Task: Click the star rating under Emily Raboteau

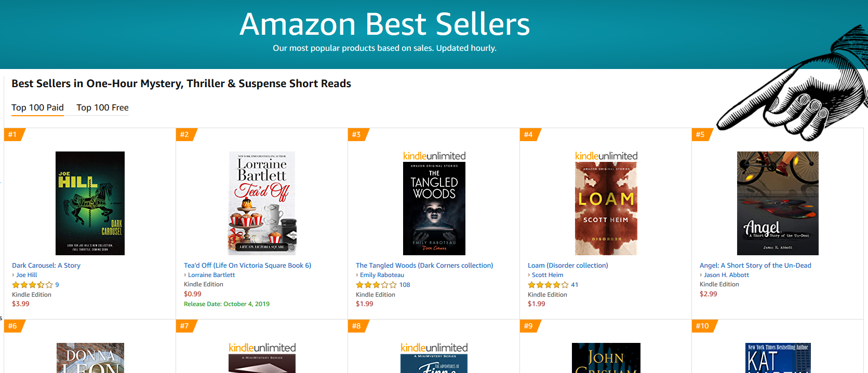Action: pyautogui.click(x=376, y=285)
